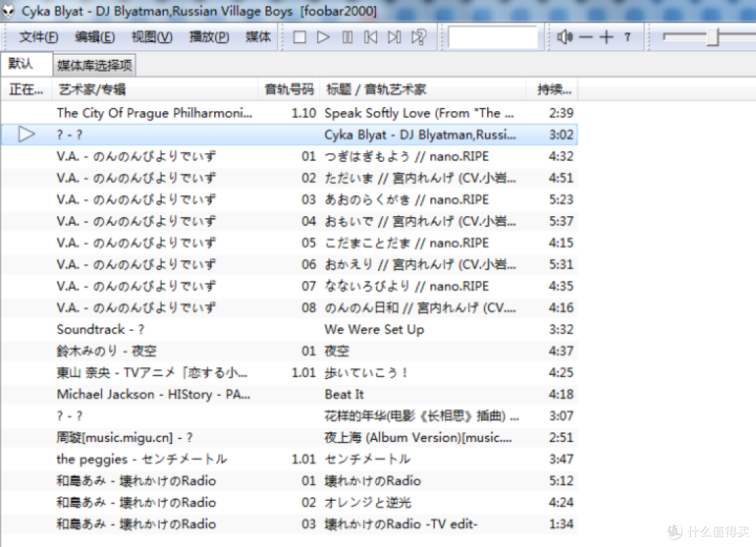This screenshot has width=756, height=547.
Task: Sort by 持续 duration column header
Action: tap(552, 89)
